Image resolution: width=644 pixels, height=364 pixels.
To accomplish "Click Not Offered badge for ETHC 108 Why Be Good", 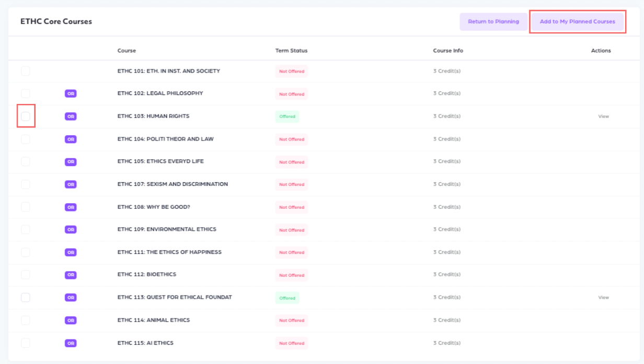I will 291,207.
